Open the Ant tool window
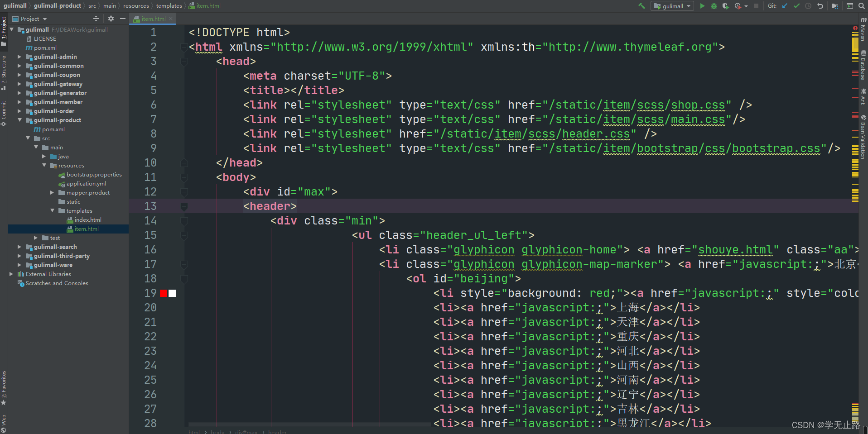Screen dimensions: 868x434 pyautogui.click(x=863, y=97)
